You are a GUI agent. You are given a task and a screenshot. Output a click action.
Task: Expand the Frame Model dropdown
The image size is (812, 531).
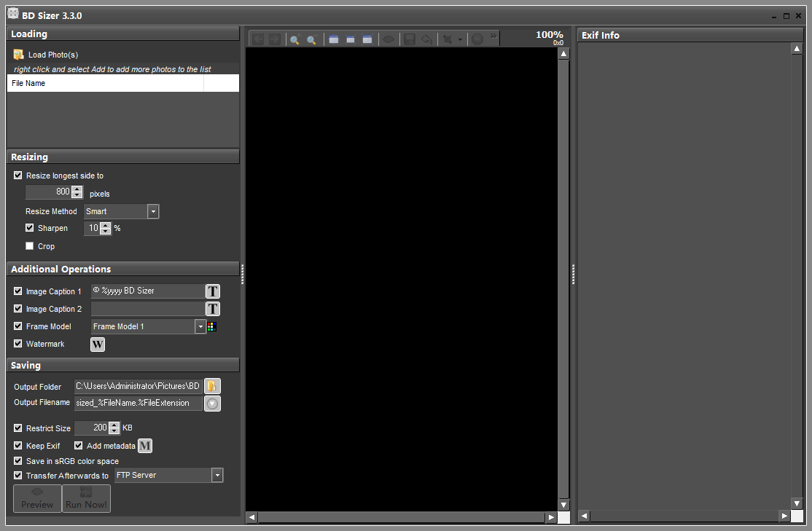coord(200,326)
